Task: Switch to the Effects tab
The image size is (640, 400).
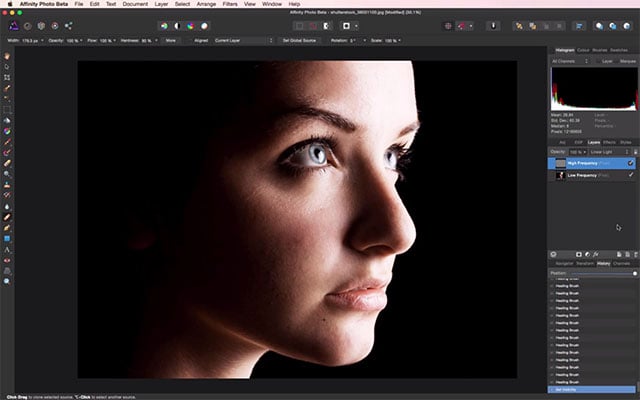Action: [609, 142]
